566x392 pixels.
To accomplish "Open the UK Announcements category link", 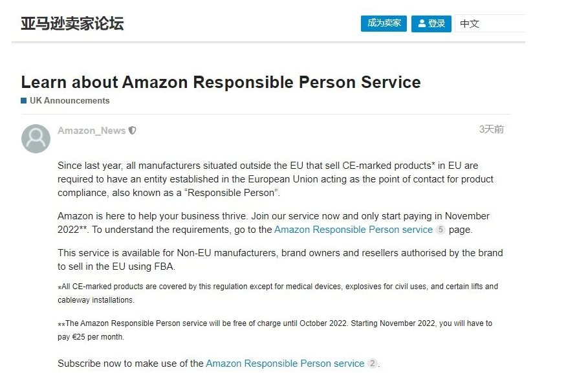I will click(70, 101).
